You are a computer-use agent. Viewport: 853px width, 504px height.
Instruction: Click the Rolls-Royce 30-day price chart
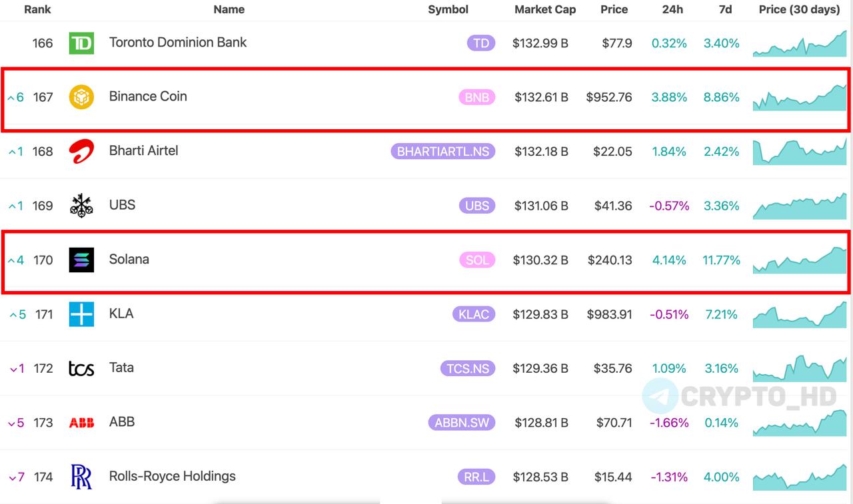coord(800,477)
